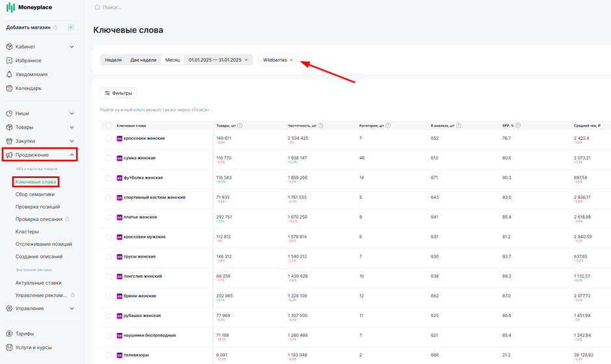The height and width of the screenshot is (364, 611).
Task: Click the bookmark icon for Избранное
Action: 9,60
